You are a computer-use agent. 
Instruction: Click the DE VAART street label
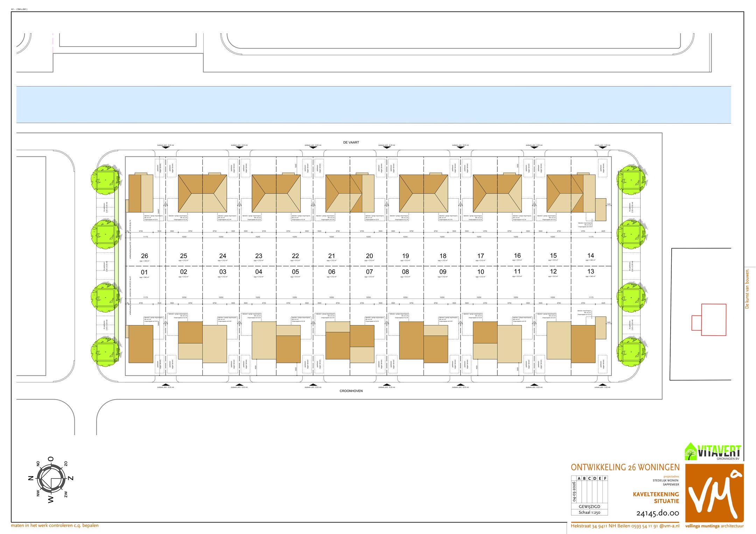(351, 143)
